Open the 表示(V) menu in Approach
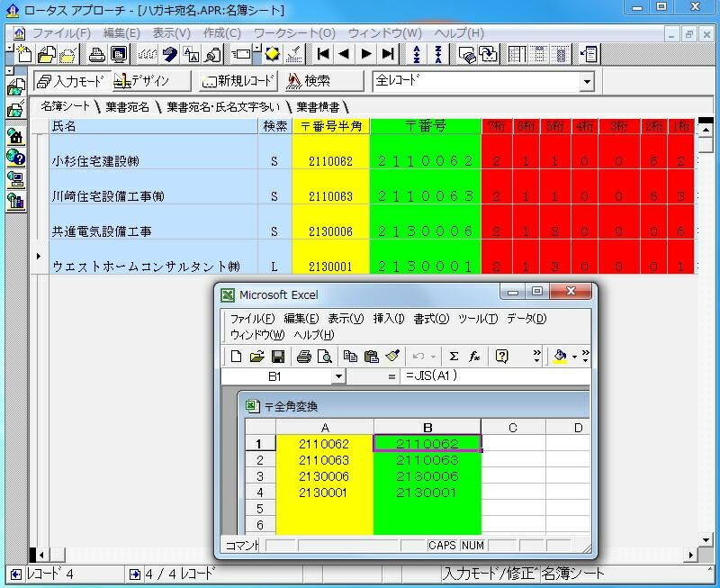The width and height of the screenshot is (720, 588). [171, 33]
